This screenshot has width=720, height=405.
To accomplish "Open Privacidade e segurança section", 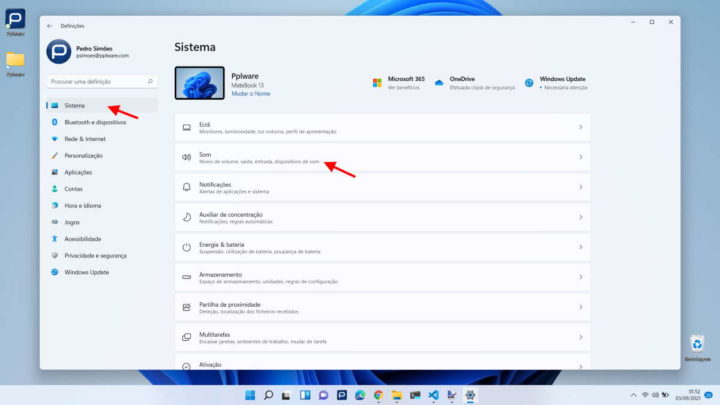I will (x=96, y=255).
